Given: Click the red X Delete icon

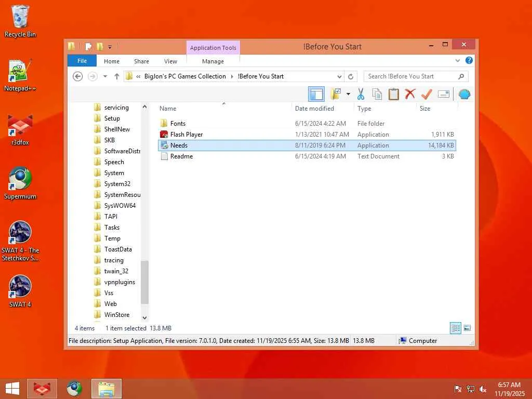Looking at the screenshot, I should pyautogui.click(x=410, y=94).
